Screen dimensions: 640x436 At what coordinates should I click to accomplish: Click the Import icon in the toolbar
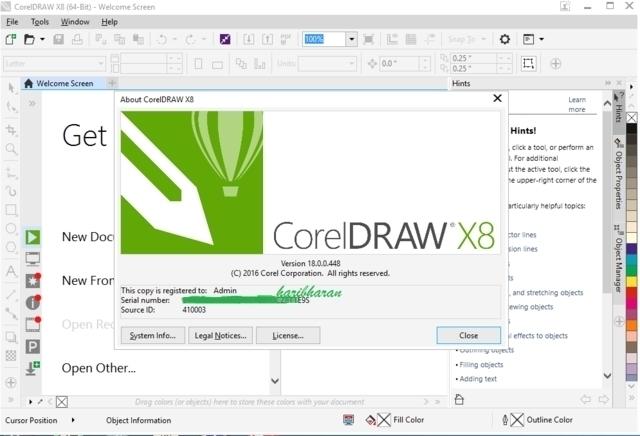(x=248, y=39)
